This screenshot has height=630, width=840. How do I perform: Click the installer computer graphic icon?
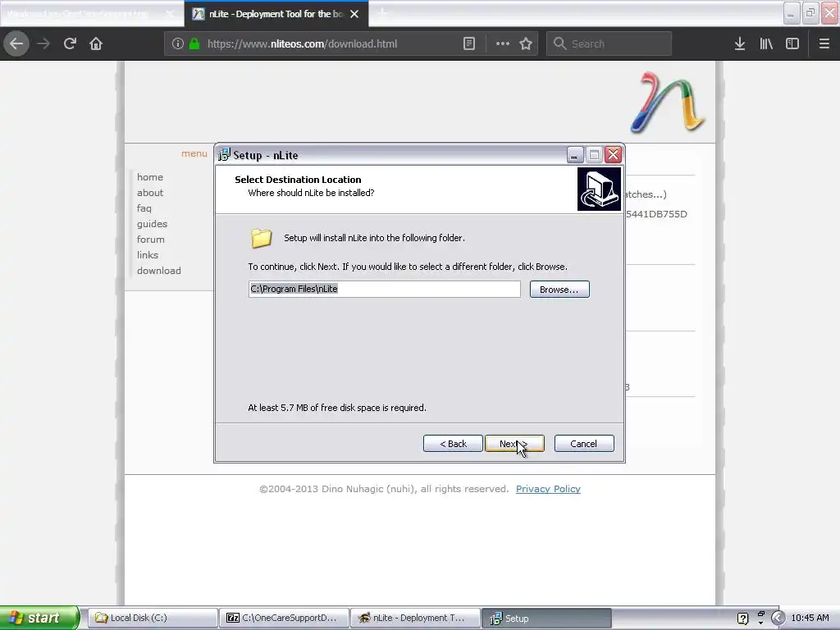coord(599,189)
